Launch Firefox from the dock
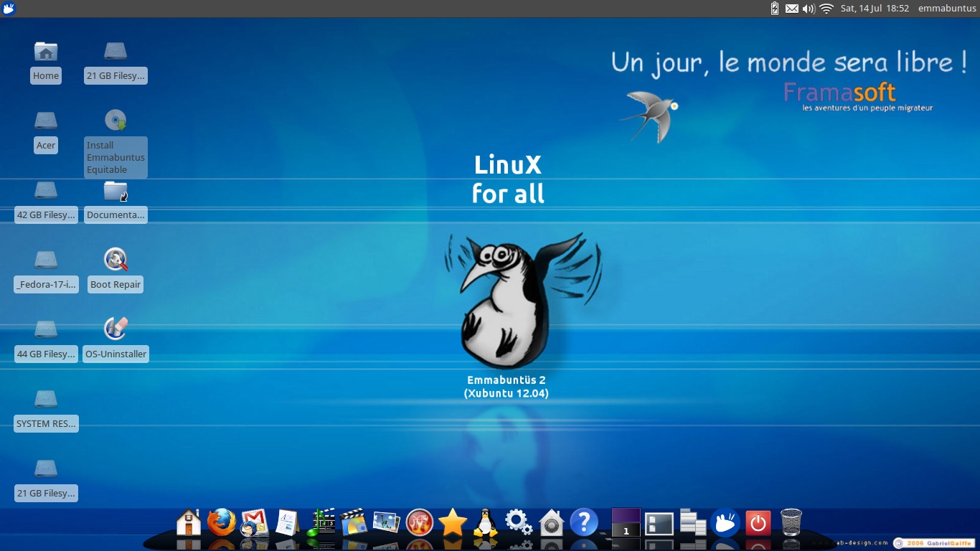Screen dimensions: 980x551 pos(222,522)
